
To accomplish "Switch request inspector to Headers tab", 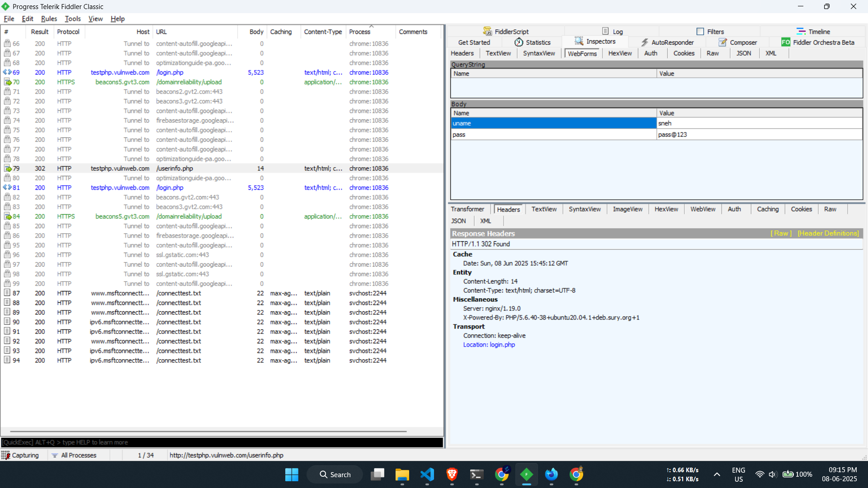I will point(462,53).
